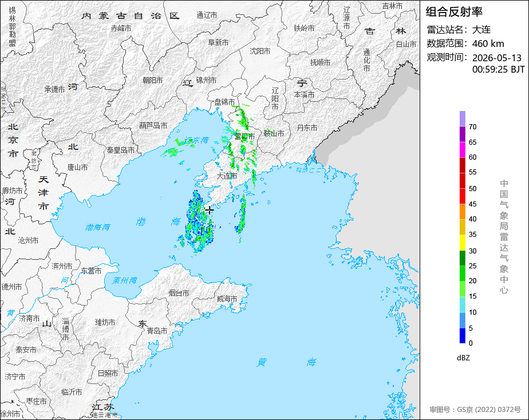Select the '沈阳市' city label
529x420 pixels.
[x=260, y=51]
